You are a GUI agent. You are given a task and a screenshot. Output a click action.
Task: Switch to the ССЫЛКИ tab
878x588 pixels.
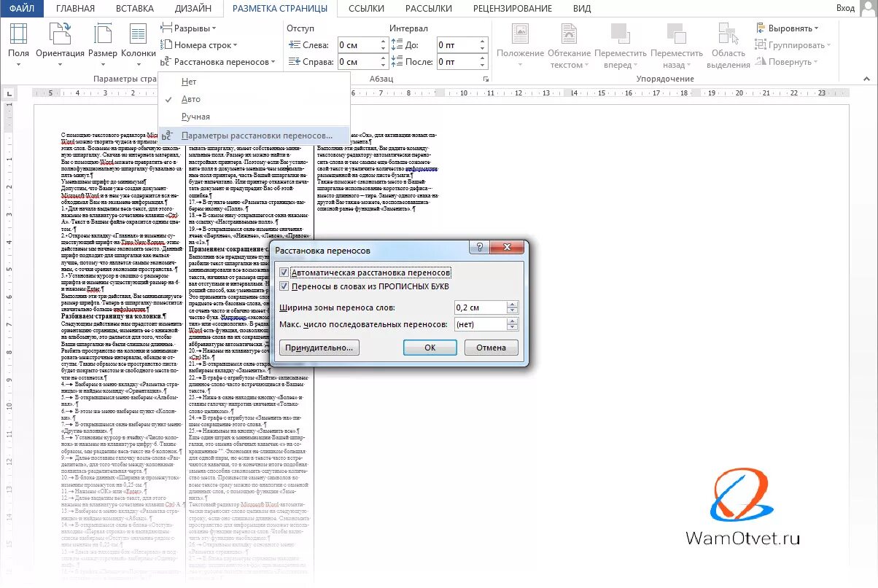coord(367,8)
